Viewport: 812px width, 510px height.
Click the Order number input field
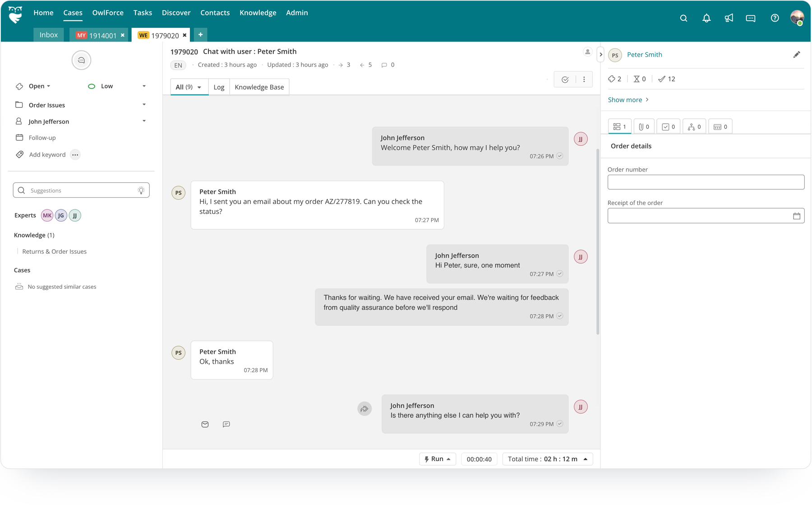click(706, 182)
